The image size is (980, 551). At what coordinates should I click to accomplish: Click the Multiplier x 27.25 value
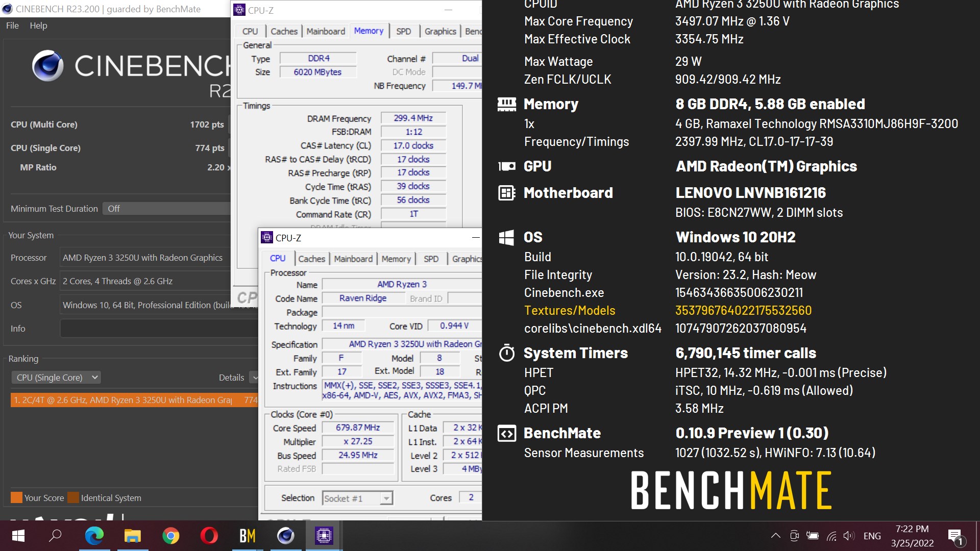358,441
